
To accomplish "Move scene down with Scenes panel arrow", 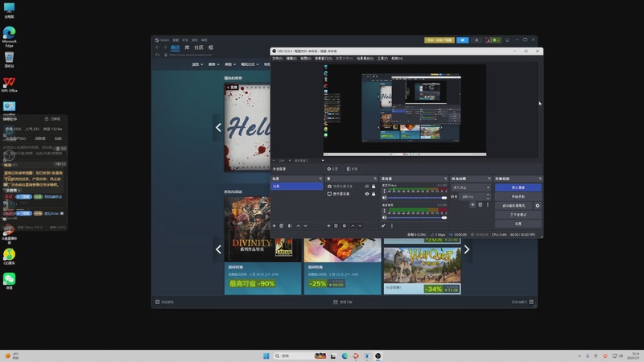I will tap(305, 226).
